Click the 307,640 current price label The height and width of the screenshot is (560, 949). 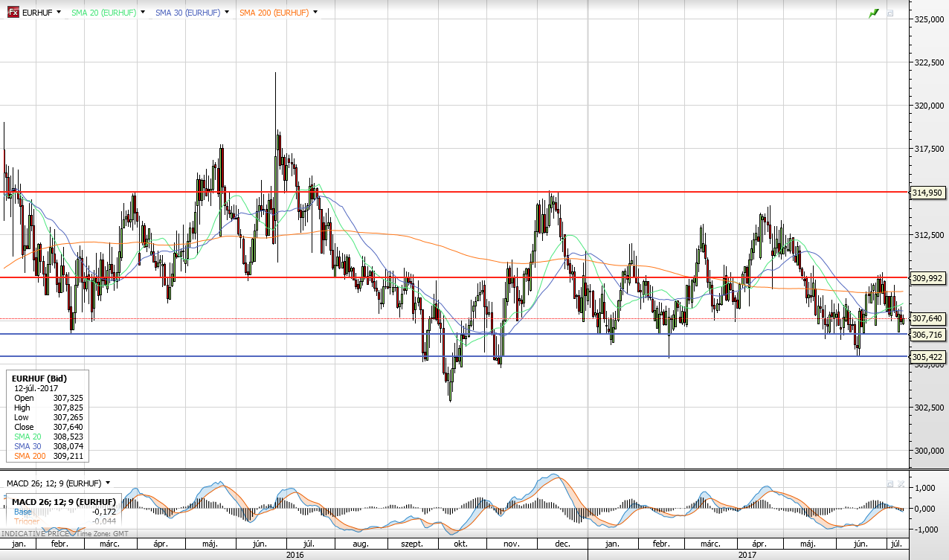(x=927, y=319)
